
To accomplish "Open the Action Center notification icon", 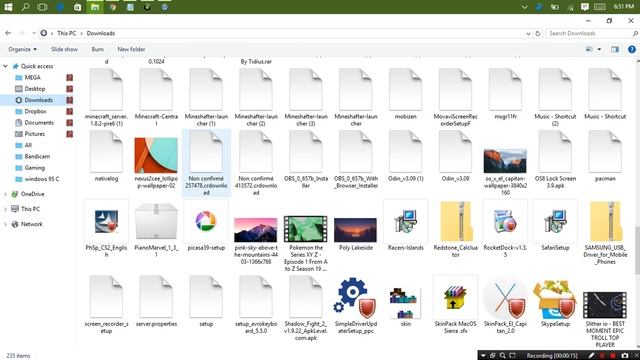I will (584, 7).
